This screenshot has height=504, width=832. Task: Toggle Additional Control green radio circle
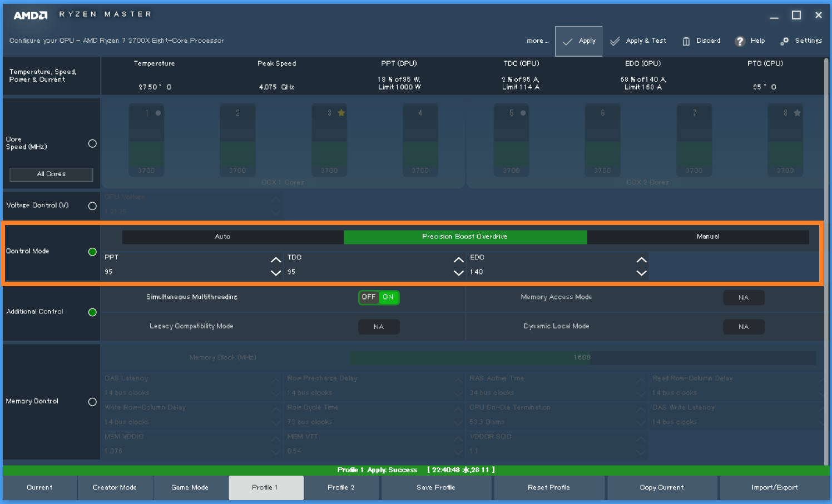click(92, 312)
